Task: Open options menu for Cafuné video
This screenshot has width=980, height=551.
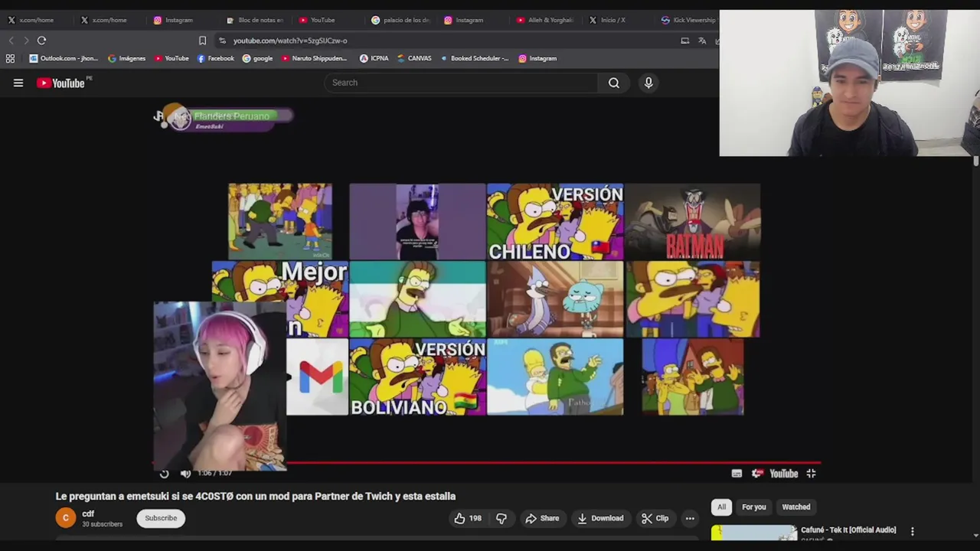Action: pyautogui.click(x=912, y=531)
